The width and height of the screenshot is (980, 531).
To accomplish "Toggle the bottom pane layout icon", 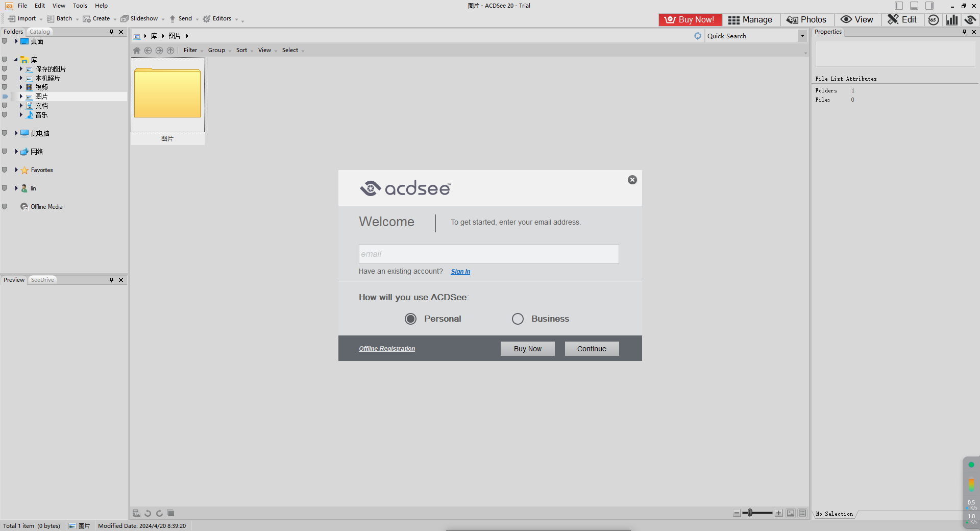I will tap(914, 6).
